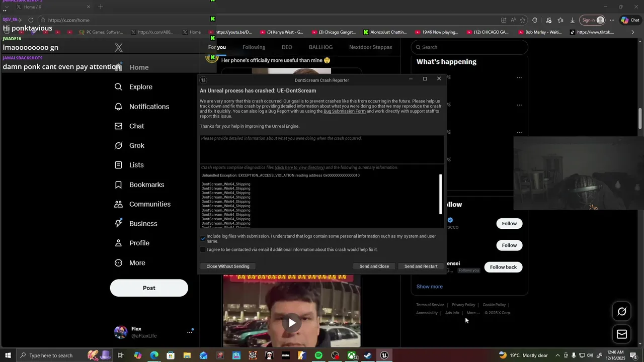The height and width of the screenshot is (362, 644).
Task: Switch to BALLHOG tab
Action: point(321,47)
